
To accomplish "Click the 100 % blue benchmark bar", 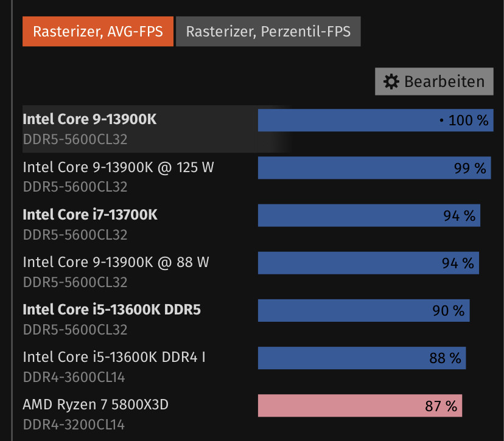I will [375, 120].
